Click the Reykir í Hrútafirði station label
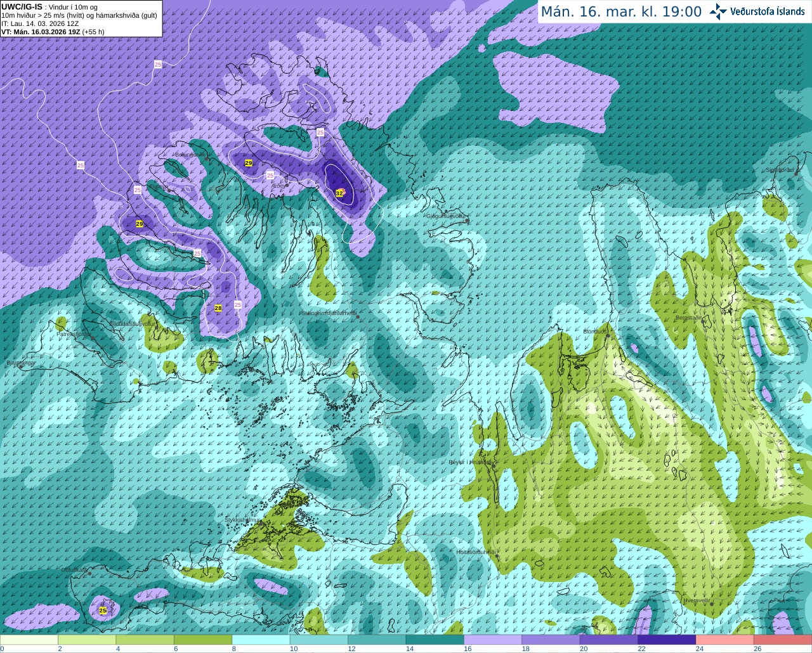Viewport: 812px width, 653px height. click(x=470, y=462)
